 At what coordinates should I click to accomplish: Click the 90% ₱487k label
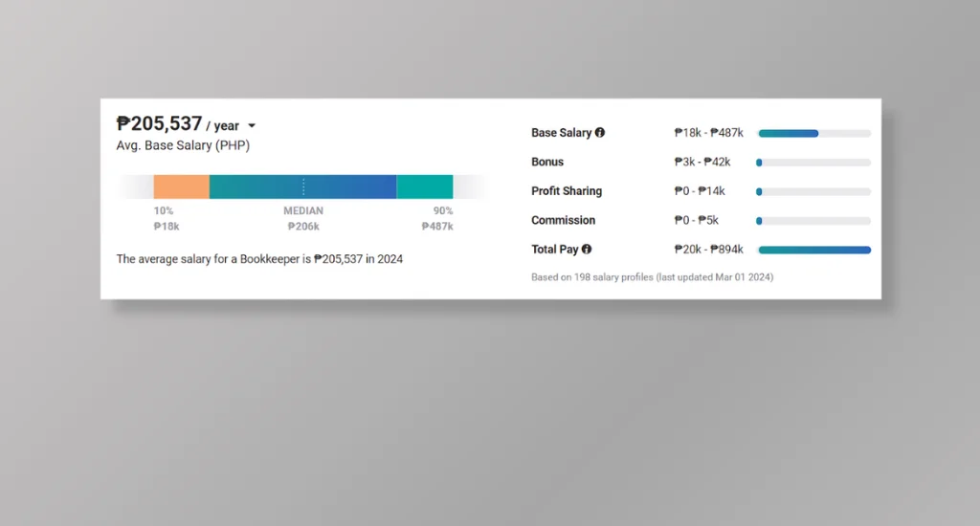point(437,219)
